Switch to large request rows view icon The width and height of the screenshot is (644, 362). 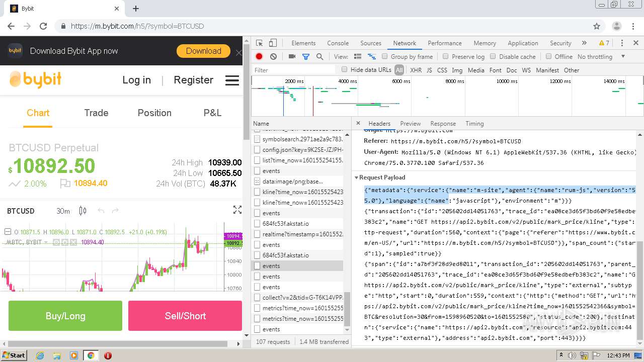(358, 57)
